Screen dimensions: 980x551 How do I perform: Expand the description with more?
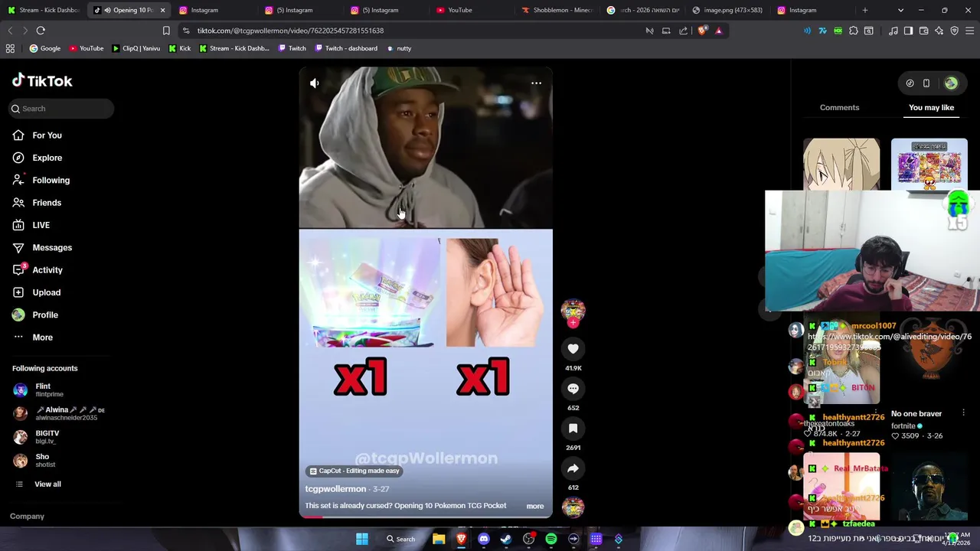coord(535,506)
